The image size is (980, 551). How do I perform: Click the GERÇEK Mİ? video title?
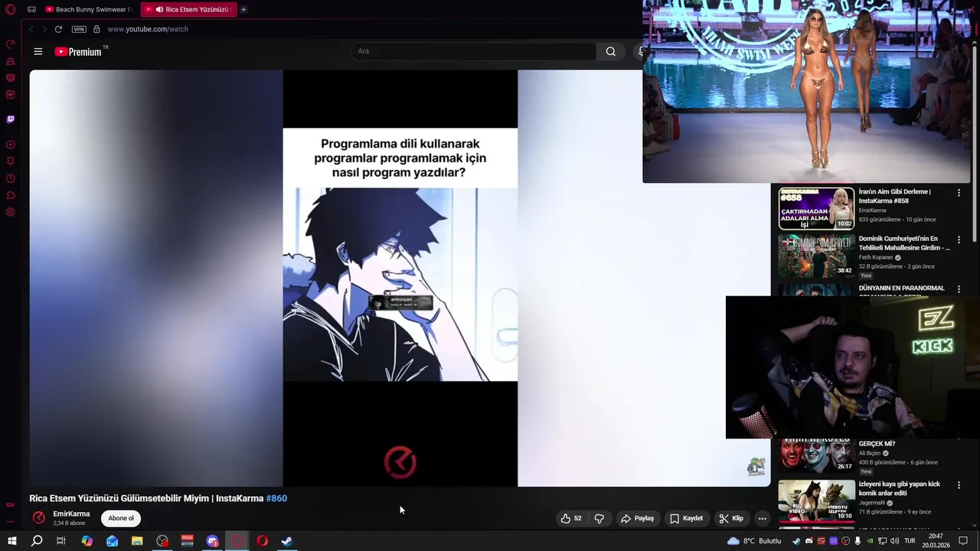click(877, 444)
